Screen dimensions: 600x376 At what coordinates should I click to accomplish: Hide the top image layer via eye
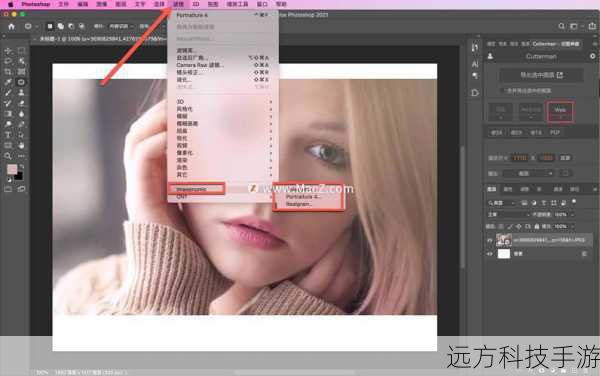[x=490, y=240]
